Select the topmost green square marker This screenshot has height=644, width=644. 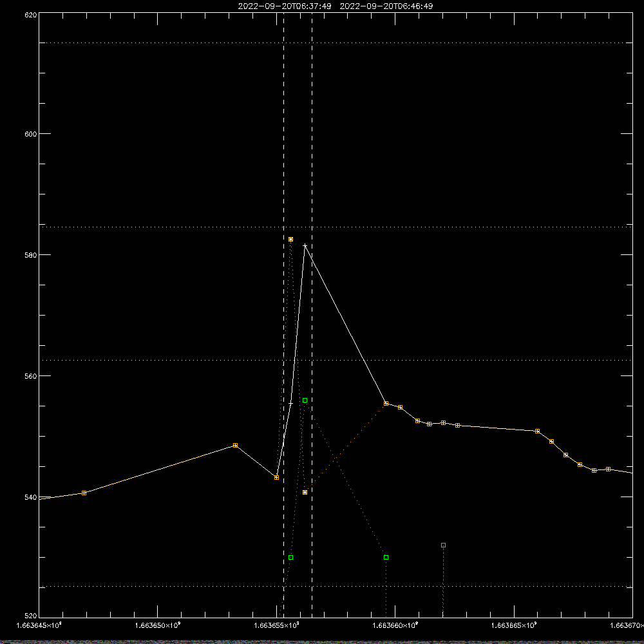[305, 401]
